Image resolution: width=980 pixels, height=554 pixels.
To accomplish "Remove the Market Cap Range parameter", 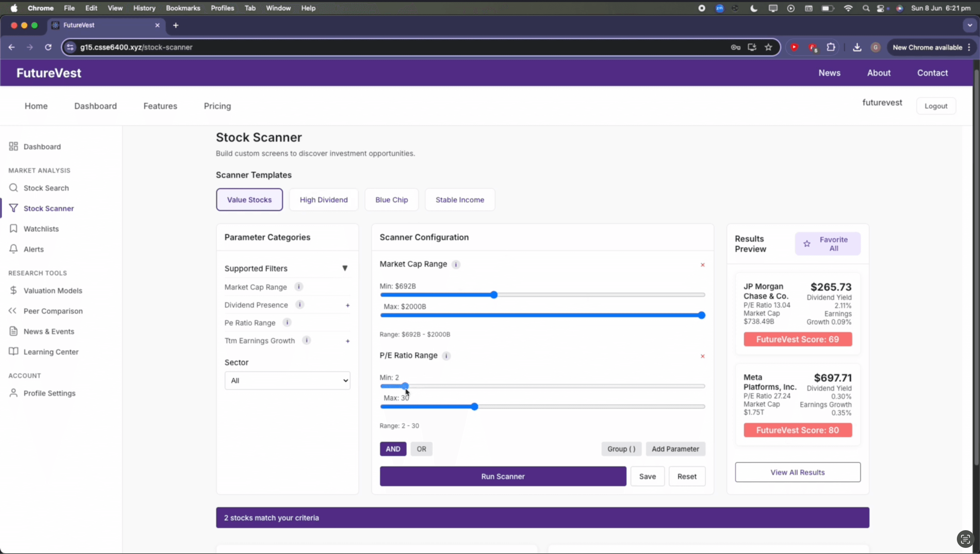I will point(703,265).
